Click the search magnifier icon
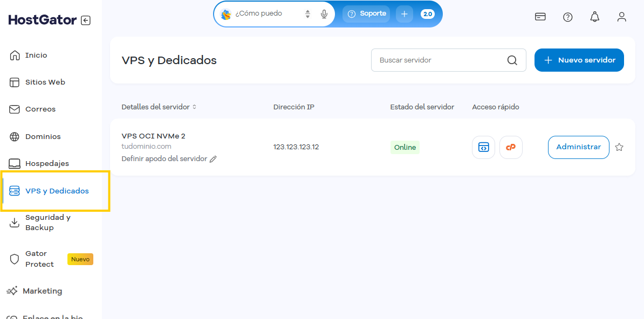Screen dimensions: 644x319 pos(512,60)
